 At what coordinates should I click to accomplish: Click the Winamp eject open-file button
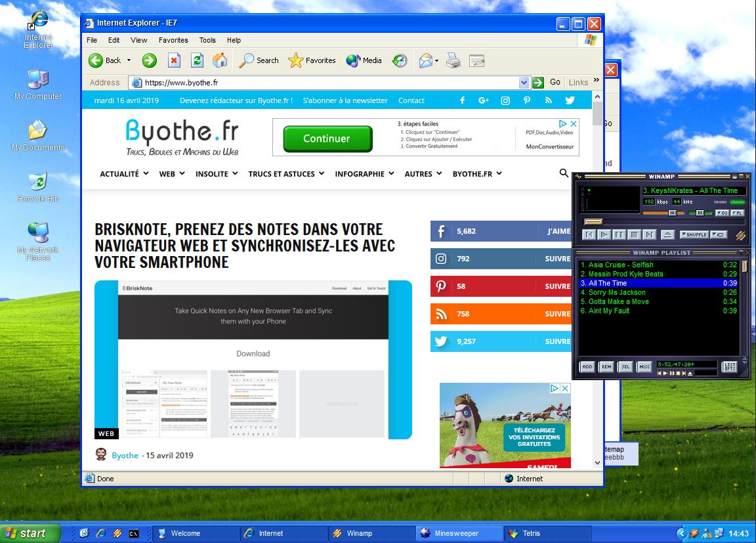tap(667, 235)
